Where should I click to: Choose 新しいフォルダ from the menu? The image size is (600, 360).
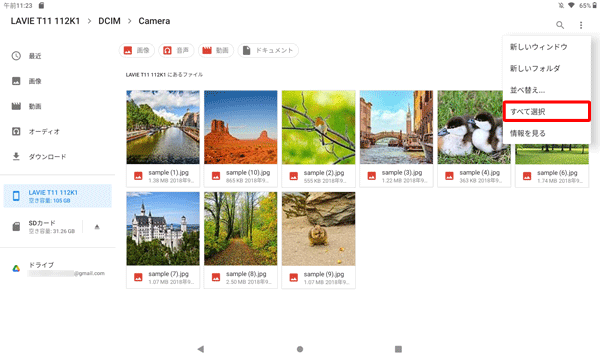[x=547, y=68]
